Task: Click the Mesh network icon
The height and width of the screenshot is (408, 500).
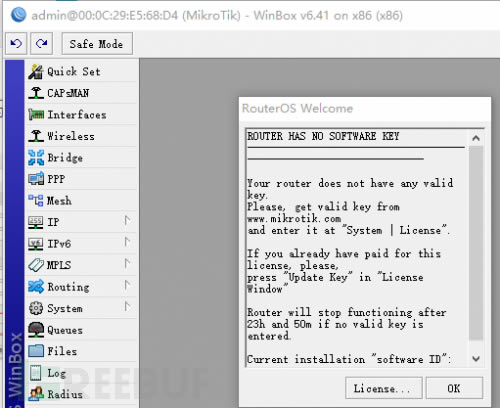Action: [x=36, y=201]
